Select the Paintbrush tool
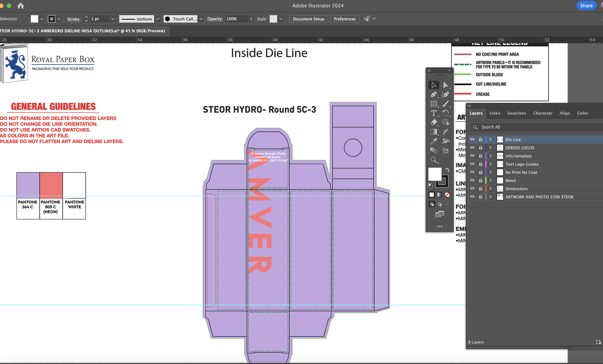 [x=445, y=103]
